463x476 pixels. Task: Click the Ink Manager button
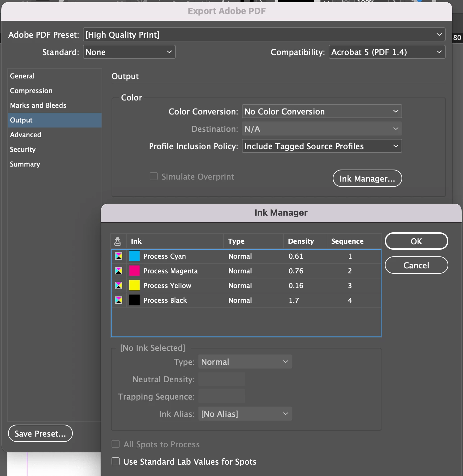click(367, 178)
